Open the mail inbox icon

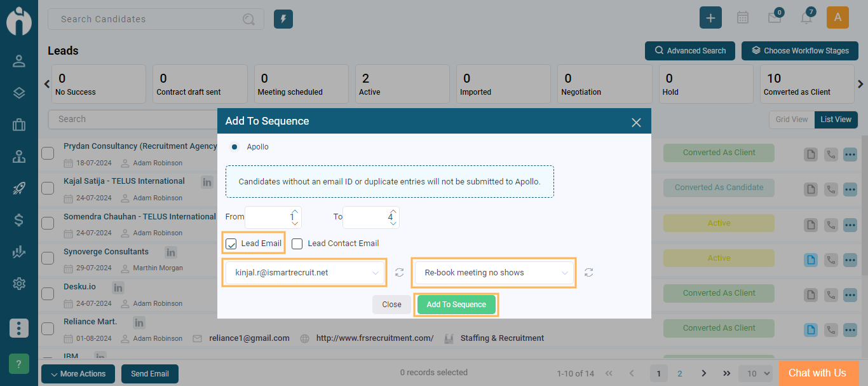coord(774,18)
